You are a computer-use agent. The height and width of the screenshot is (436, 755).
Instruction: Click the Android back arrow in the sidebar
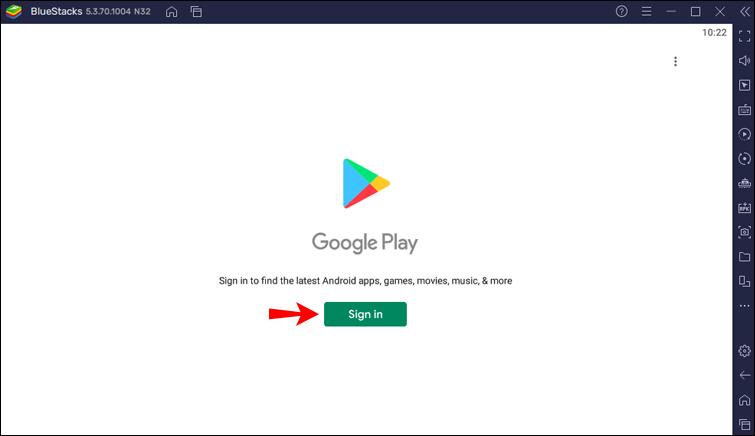pos(744,375)
